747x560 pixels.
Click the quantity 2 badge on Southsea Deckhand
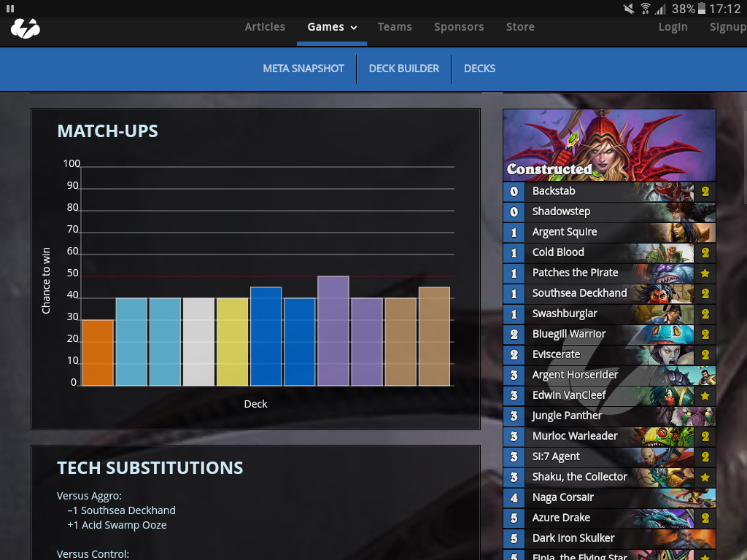point(705,293)
